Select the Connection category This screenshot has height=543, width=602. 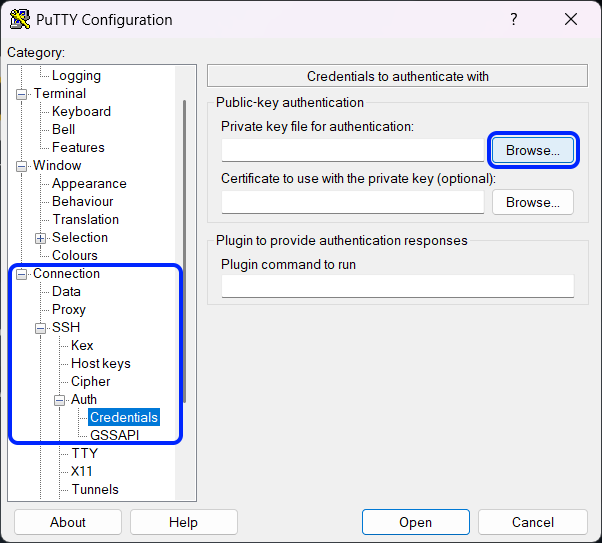pos(66,273)
